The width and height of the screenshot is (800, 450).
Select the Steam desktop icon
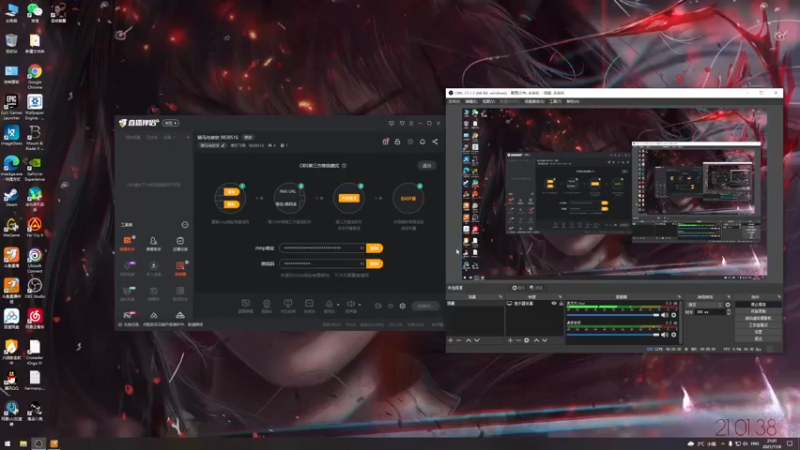click(x=11, y=197)
